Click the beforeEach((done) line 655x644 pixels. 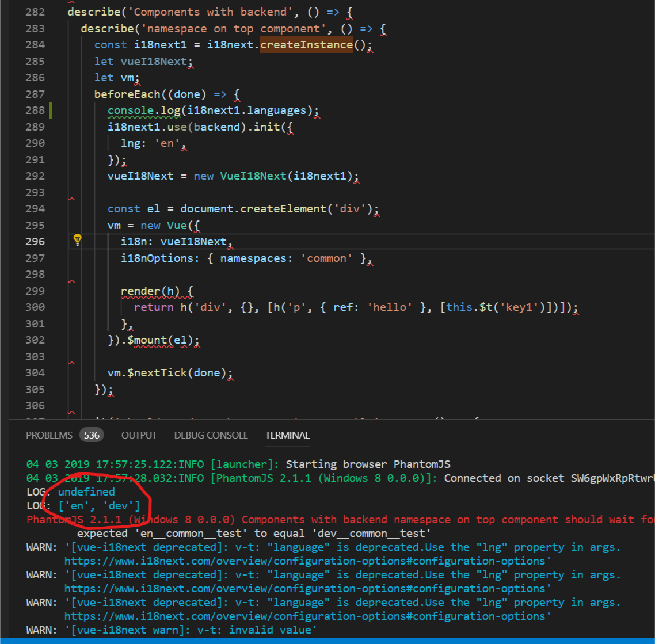167,94
